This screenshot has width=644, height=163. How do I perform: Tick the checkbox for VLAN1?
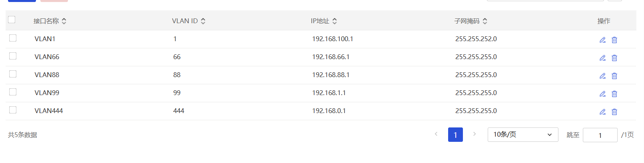(13, 38)
